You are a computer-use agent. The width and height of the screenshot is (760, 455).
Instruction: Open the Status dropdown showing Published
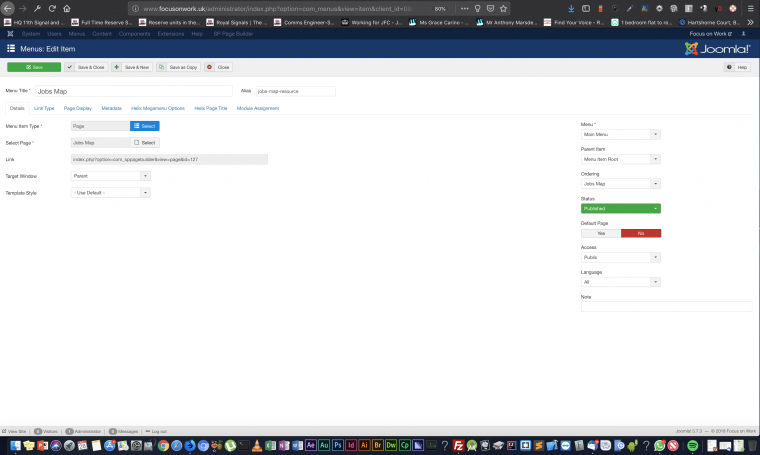(620, 208)
